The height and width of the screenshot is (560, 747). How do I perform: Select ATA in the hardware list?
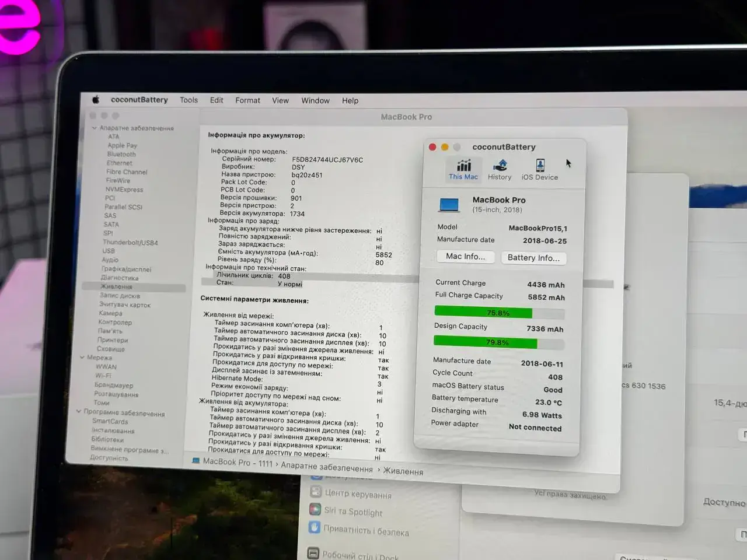pos(113,136)
